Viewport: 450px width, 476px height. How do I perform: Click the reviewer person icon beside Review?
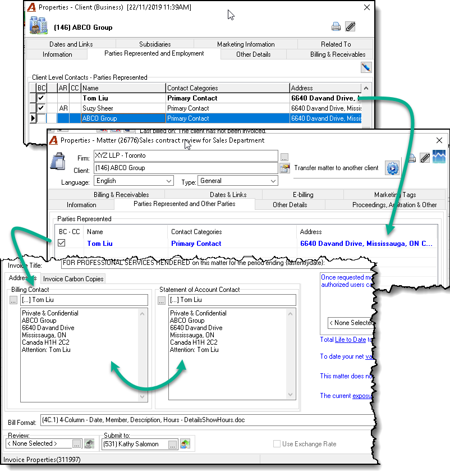pyautogui.click(x=89, y=444)
